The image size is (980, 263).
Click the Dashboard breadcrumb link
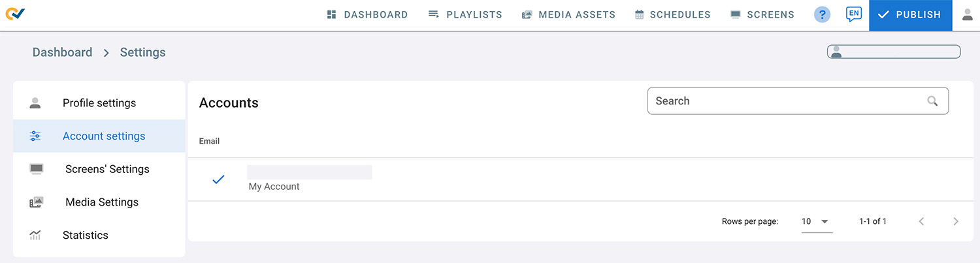(x=62, y=52)
